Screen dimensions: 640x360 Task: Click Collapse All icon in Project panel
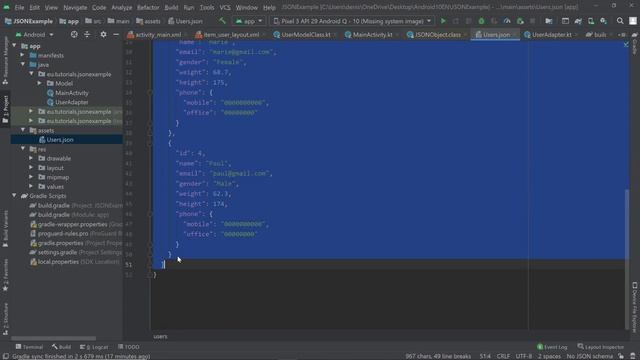[x=87, y=35]
